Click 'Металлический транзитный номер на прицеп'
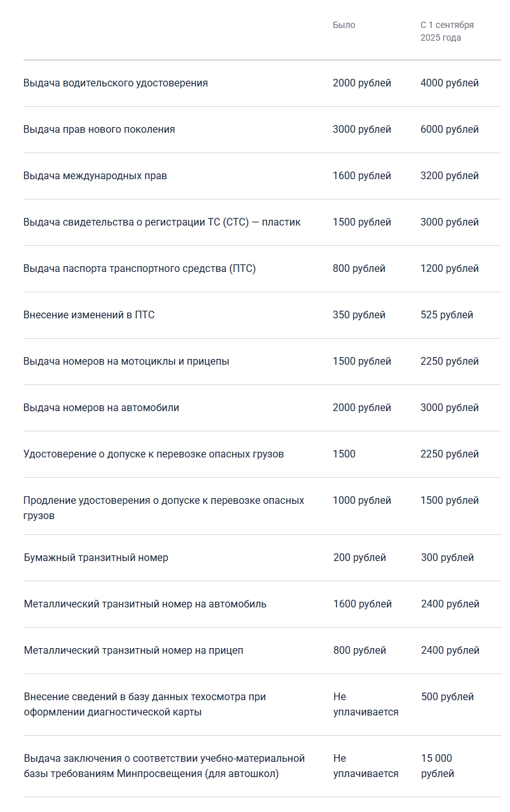This screenshot has width=510, height=812. [133, 651]
